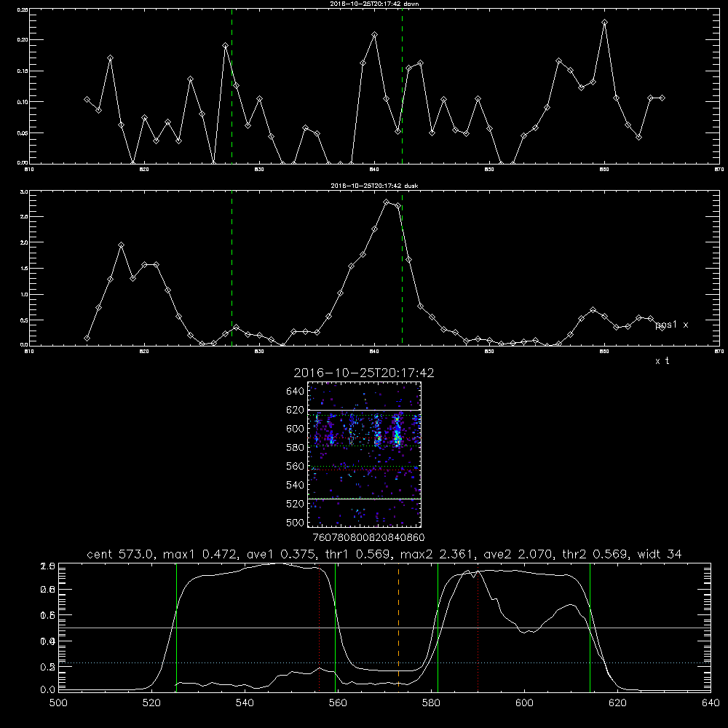Click the heatmap y-axis label 540
The width and height of the screenshot is (728, 728).
tap(296, 485)
